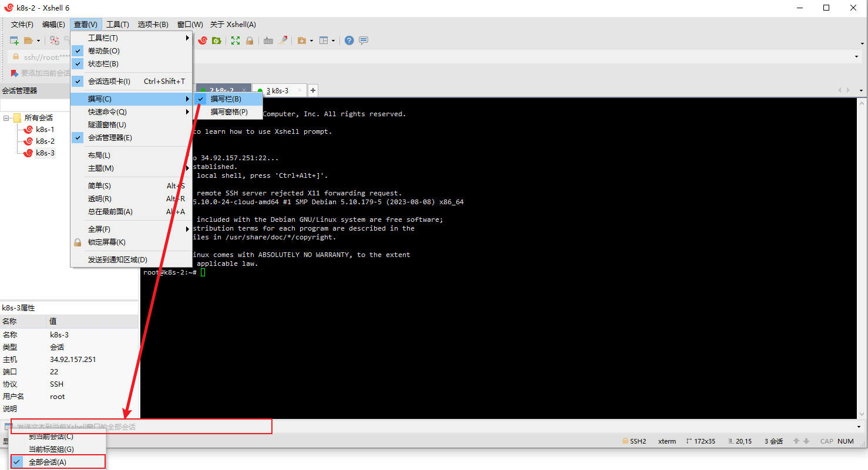This screenshot has height=470, width=868.
Task: Click status bar down arrow icon
Action: (806, 441)
